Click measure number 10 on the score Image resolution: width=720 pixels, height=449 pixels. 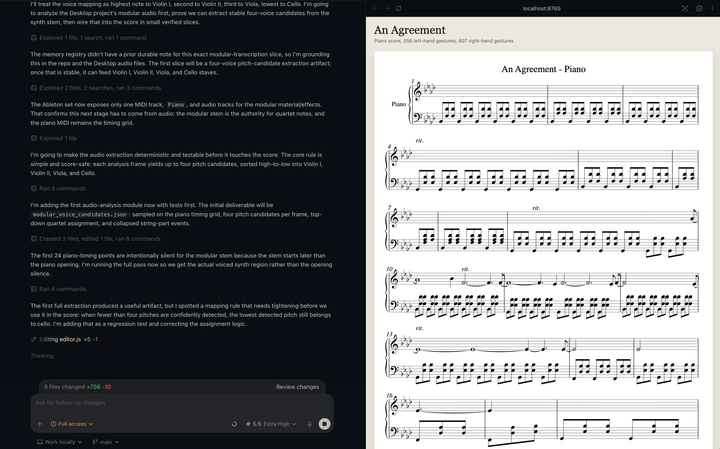click(x=389, y=269)
